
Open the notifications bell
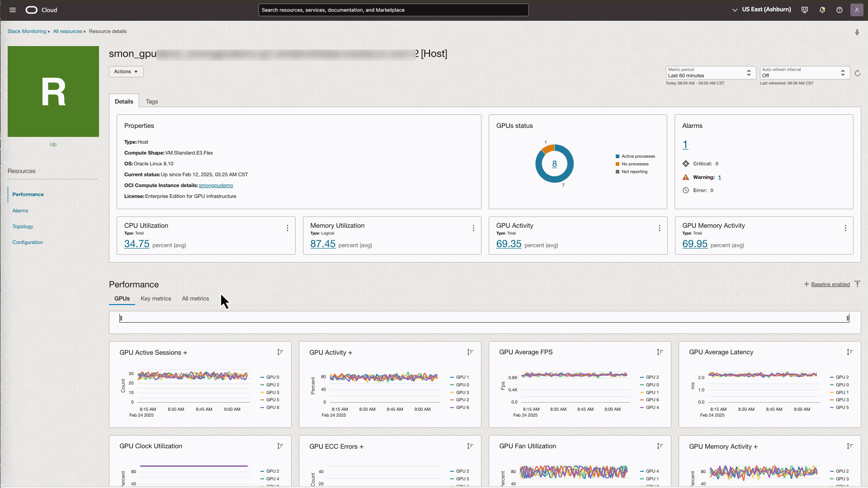(x=822, y=10)
